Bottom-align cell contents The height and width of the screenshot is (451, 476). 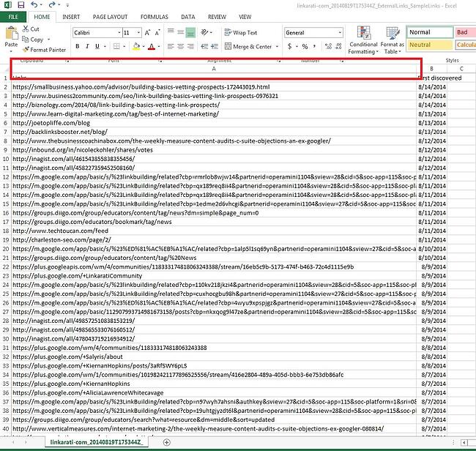(190, 32)
